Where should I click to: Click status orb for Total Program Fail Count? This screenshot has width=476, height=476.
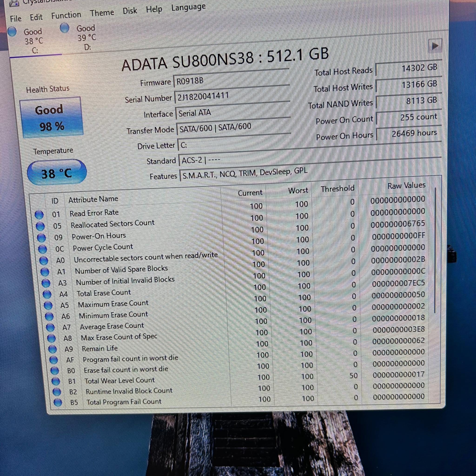click(x=58, y=402)
